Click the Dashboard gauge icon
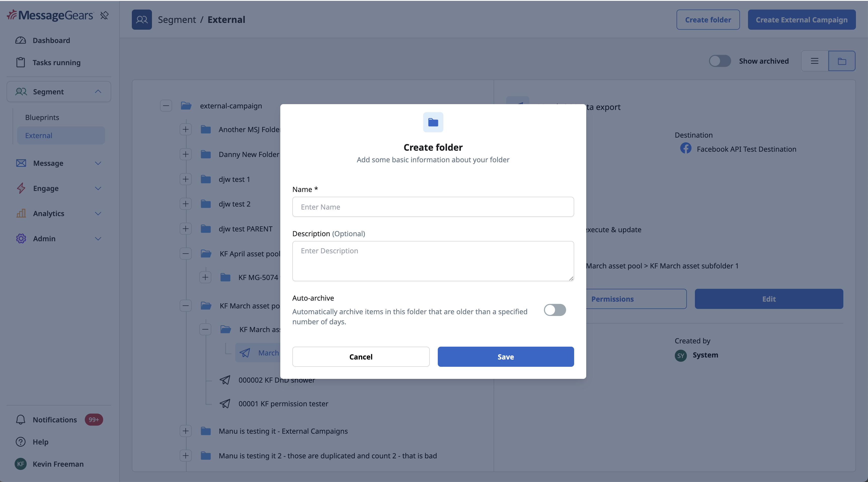This screenshot has height=482, width=868. (x=21, y=41)
